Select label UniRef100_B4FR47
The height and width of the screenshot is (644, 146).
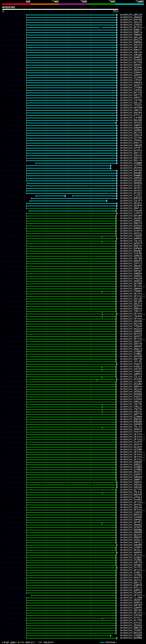pyautogui.click(x=131, y=65)
